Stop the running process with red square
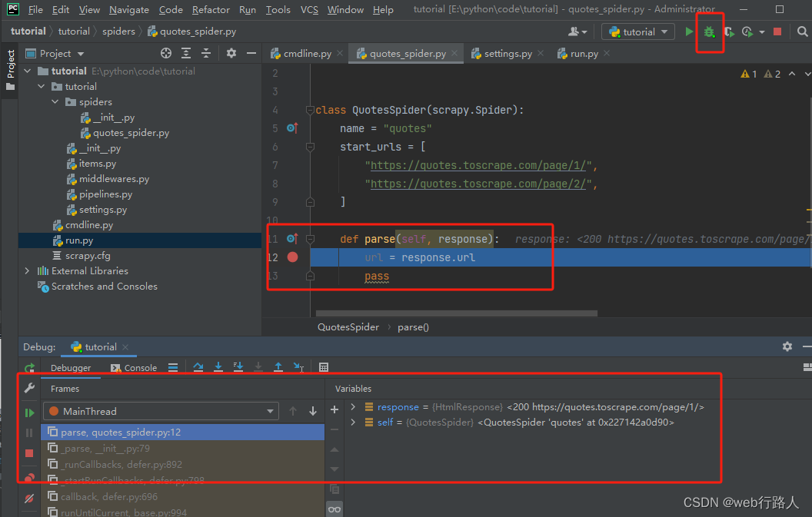The height and width of the screenshot is (517, 812). pos(777,31)
